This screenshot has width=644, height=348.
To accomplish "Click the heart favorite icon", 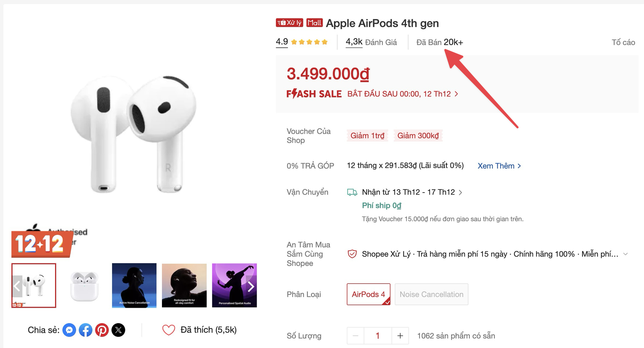I will (x=168, y=330).
